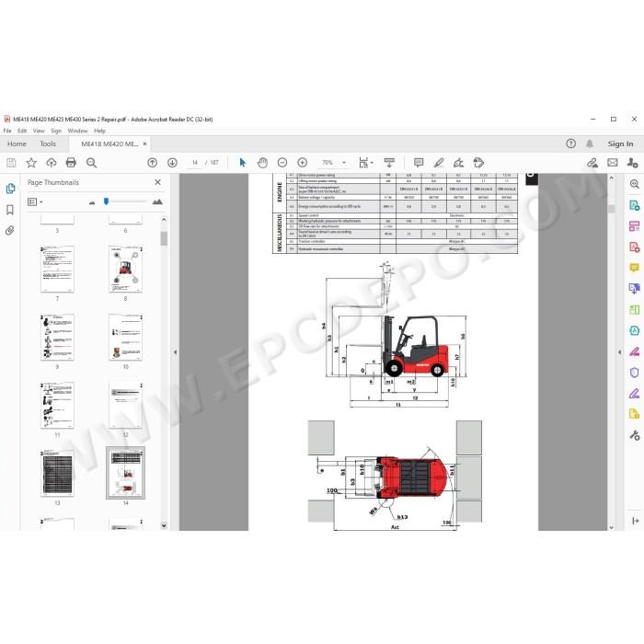
Task: Go to the previous page arrow
Action: 153,163
